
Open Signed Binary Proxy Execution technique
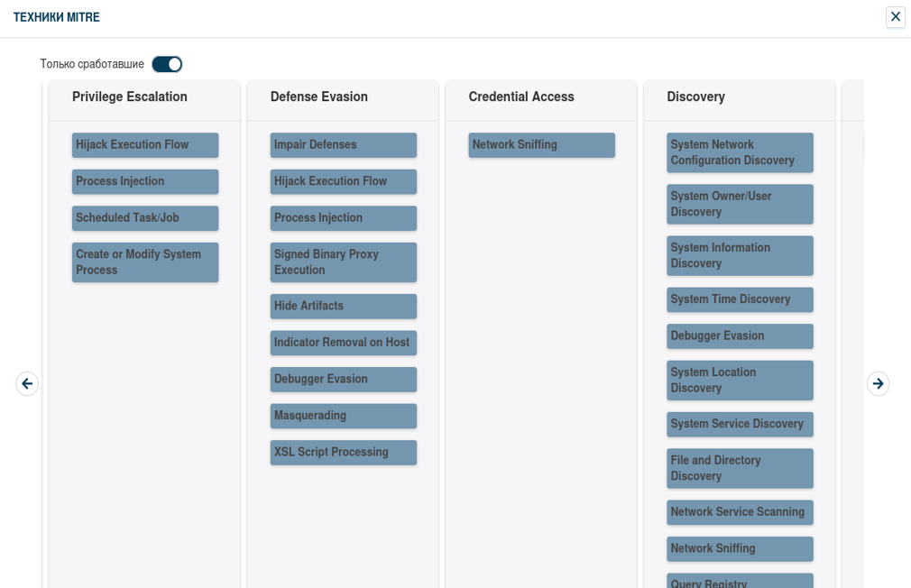tap(344, 262)
